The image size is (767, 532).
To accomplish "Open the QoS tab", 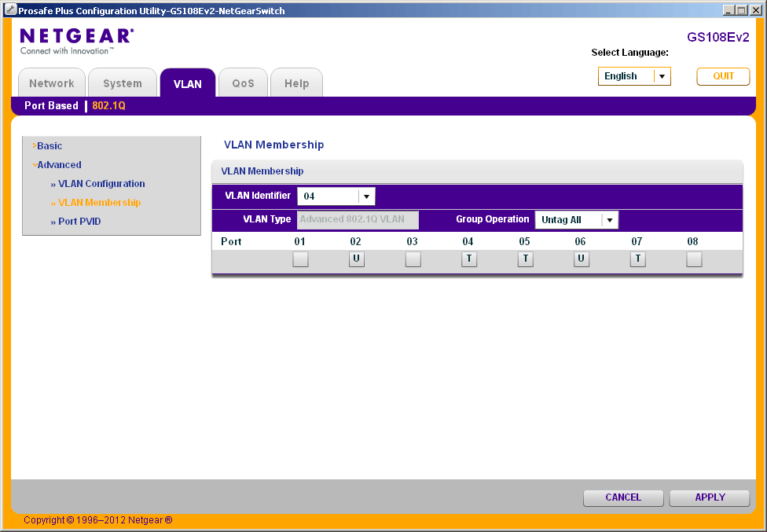I will 243,83.
